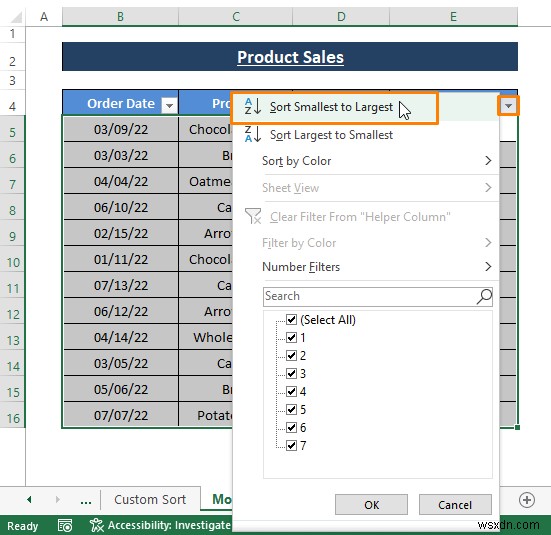
Task: Click the add new sheet plus icon
Action: (527, 500)
